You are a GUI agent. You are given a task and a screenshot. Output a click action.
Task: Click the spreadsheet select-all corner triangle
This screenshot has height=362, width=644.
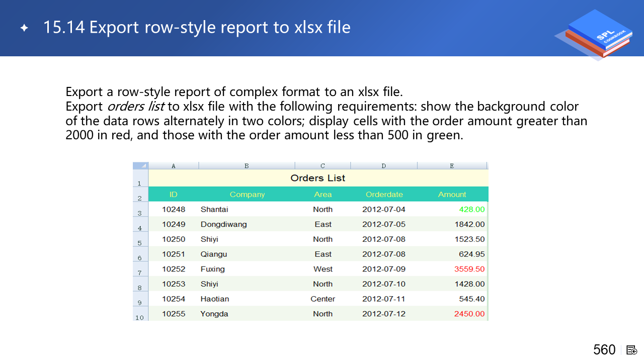tap(141, 166)
